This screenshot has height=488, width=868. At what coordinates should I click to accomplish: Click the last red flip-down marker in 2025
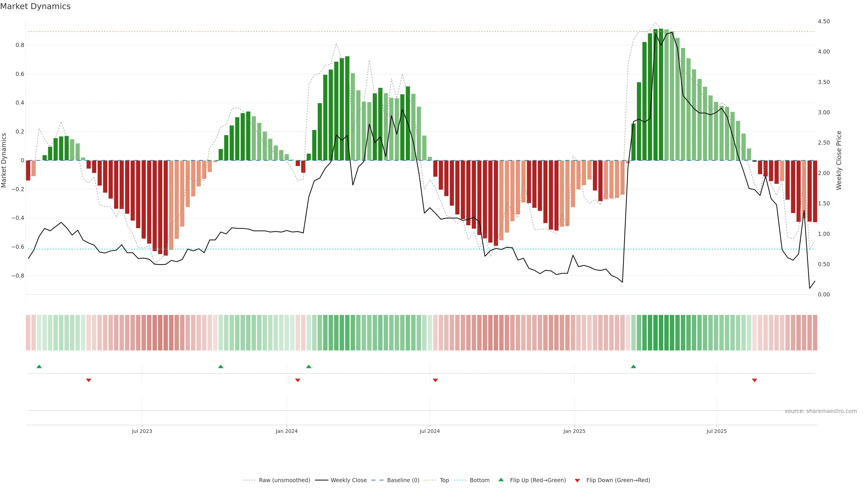(x=755, y=380)
